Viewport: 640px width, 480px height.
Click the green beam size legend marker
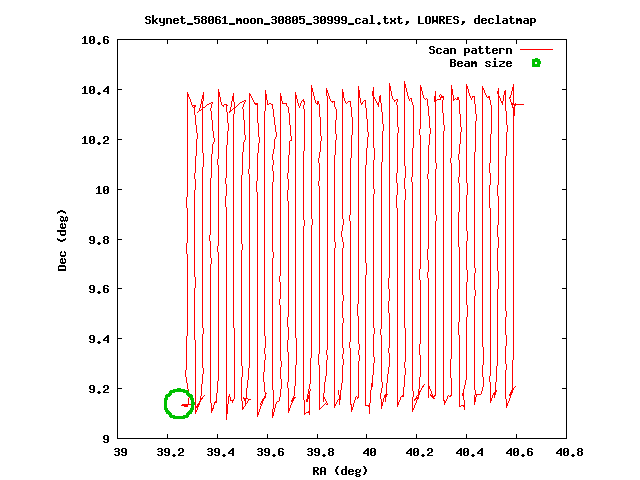(x=536, y=63)
